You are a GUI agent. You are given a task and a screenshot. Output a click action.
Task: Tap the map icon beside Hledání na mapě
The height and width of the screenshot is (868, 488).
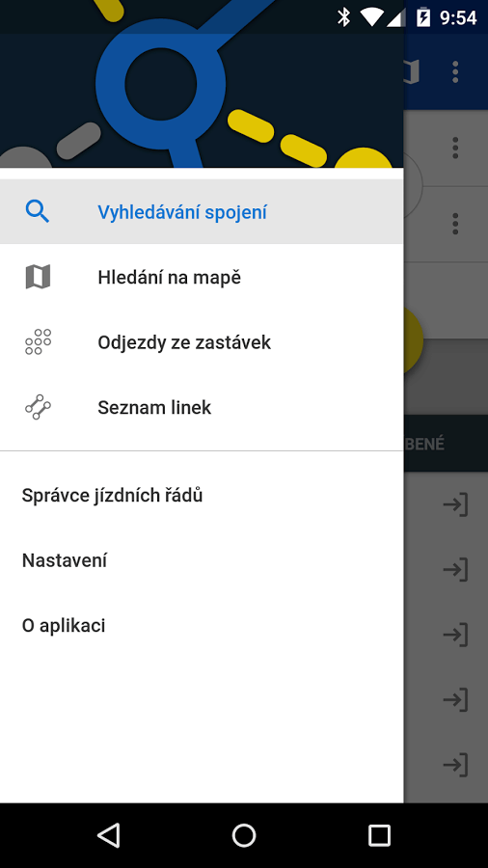[39, 277]
